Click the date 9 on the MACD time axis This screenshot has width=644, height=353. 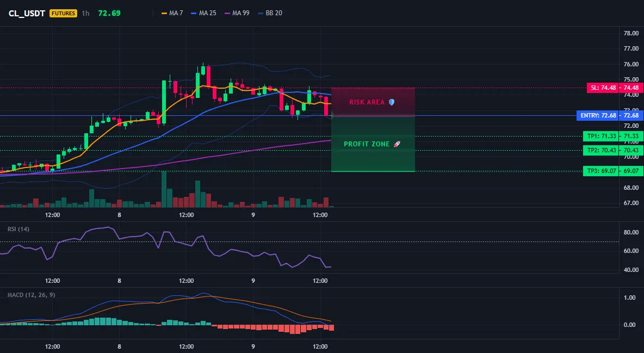click(x=253, y=346)
